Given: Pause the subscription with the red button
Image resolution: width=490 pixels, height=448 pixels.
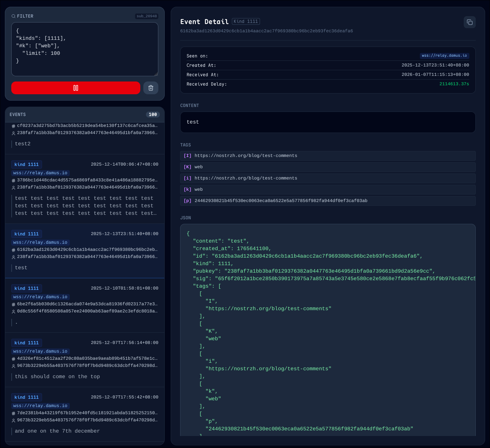Looking at the screenshot, I should pyautogui.click(x=75, y=88).
